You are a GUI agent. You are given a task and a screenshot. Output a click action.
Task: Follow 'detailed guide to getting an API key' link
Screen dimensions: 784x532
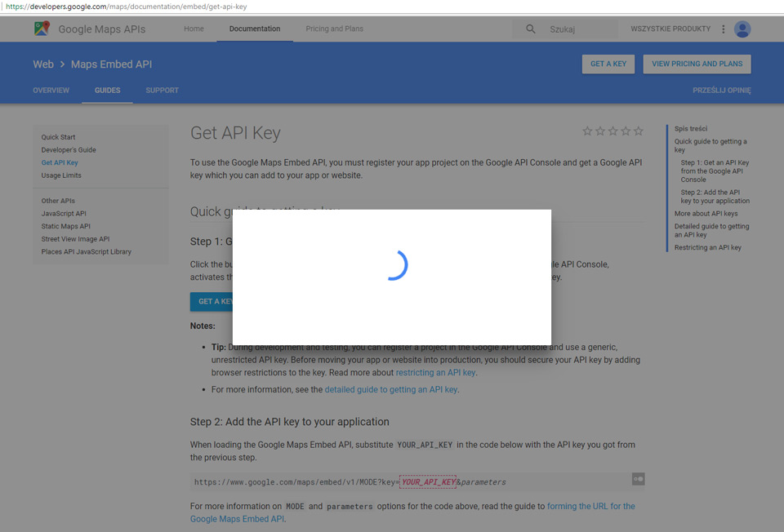(391, 390)
